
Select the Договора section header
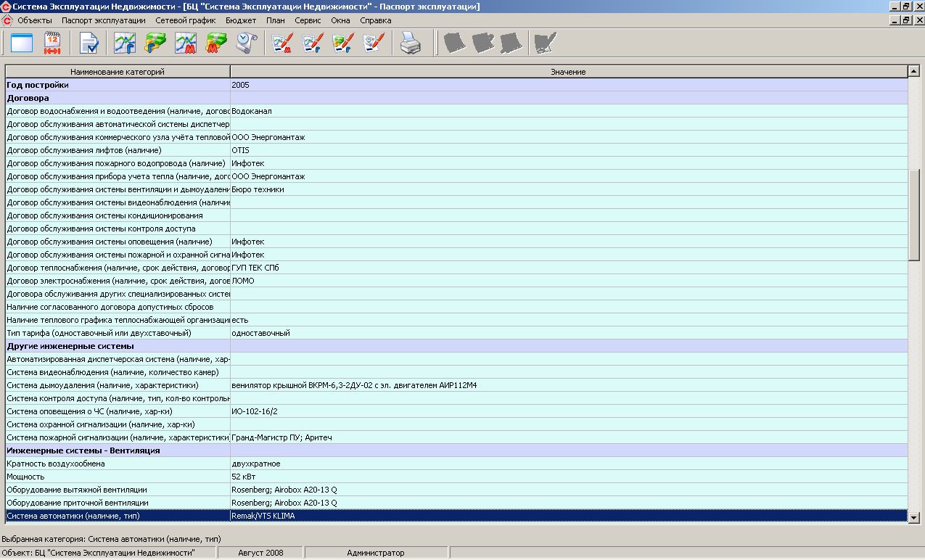(456, 98)
